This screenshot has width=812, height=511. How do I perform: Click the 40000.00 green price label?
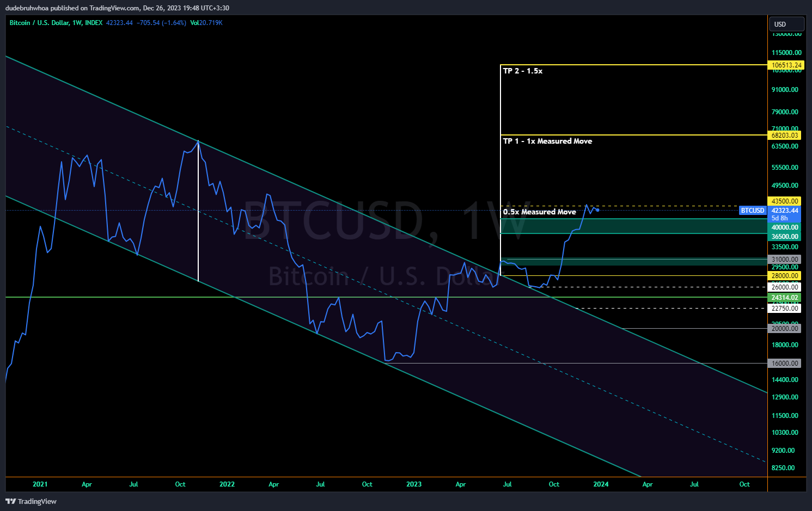point(785,227)
